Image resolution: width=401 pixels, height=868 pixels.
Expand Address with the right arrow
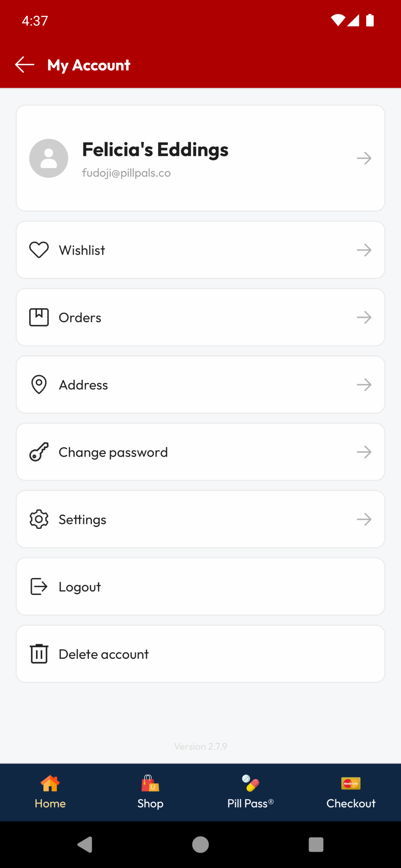click(364, 384)
